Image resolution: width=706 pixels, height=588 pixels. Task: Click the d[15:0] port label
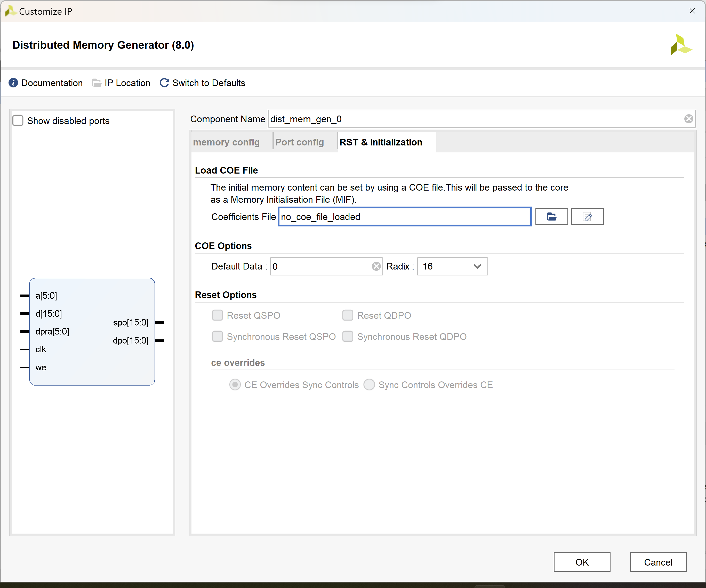coord(49,314)
